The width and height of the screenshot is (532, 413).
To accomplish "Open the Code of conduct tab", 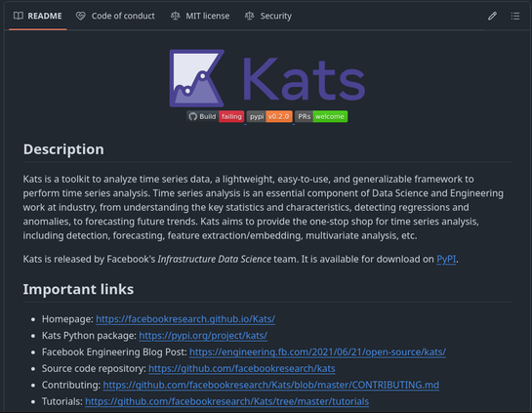I will (x=115, y=16).
